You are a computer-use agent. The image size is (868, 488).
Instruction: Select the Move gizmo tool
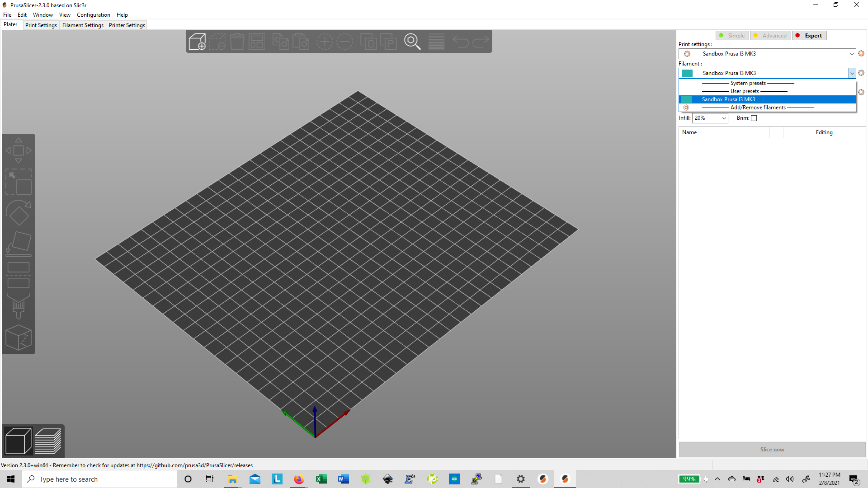click(19, 150)
